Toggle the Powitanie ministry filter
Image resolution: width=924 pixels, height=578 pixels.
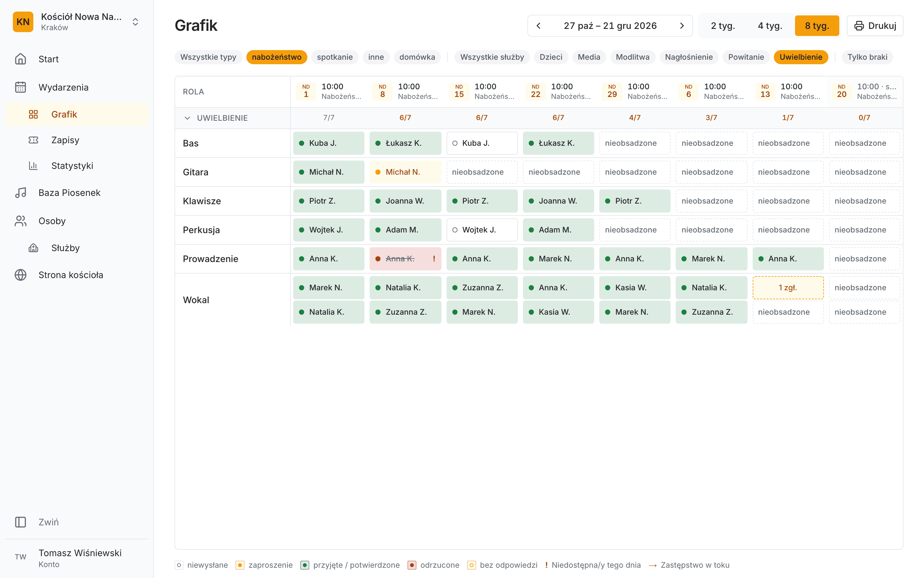pos(746,57)
